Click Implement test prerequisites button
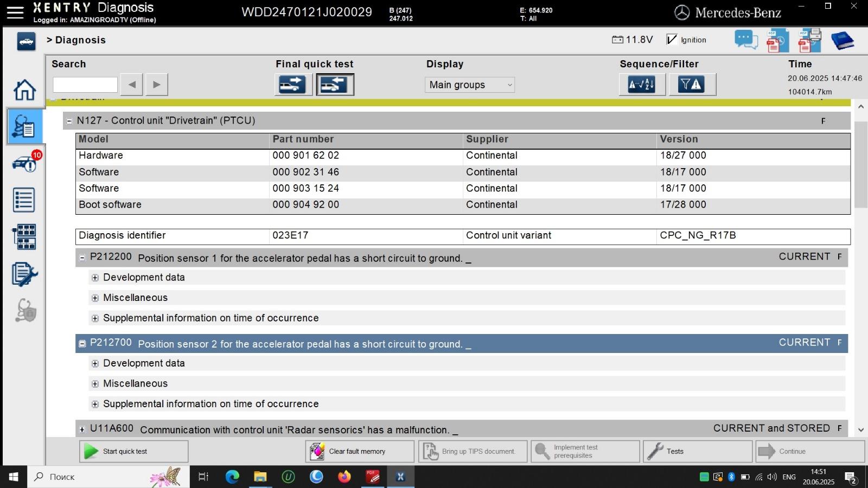Viewport: 868px width, 488px height. point(585,451)
